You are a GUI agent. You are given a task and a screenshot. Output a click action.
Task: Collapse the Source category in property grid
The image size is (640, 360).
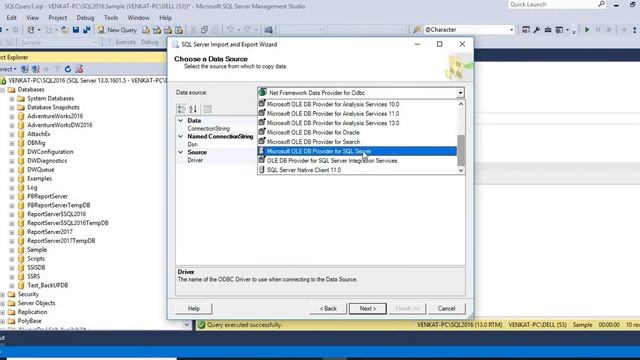180,152
